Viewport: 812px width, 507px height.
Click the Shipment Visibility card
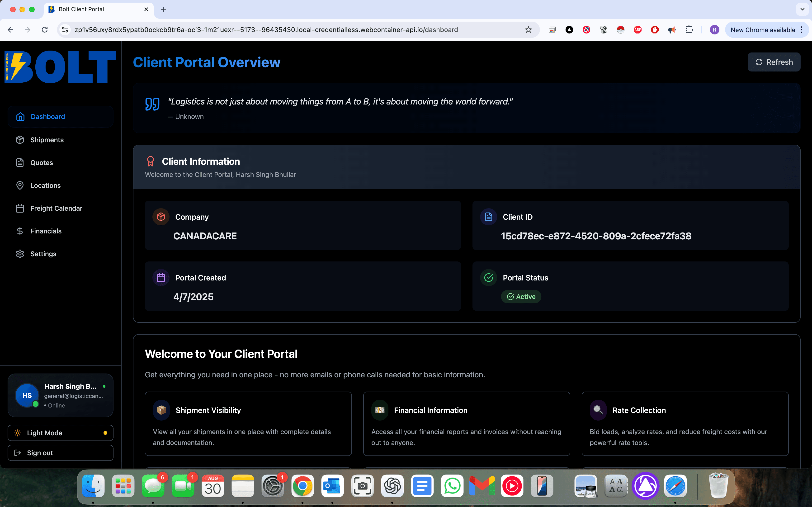click(x=248, y=423)
